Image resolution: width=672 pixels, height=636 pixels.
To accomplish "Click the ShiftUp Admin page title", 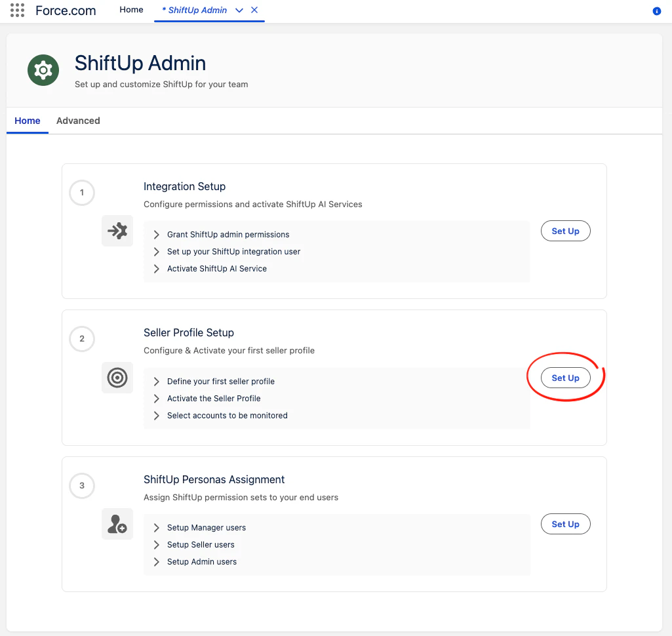I will pos(140,64).
